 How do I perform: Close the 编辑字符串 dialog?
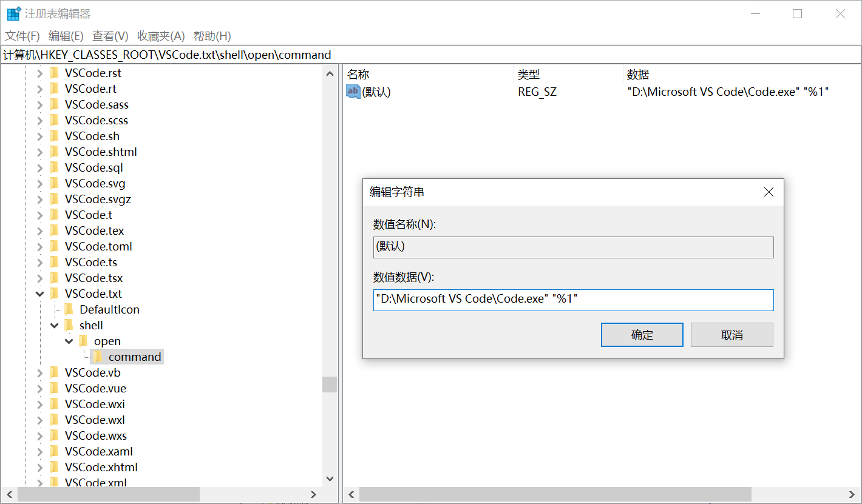click(x=769, y=192)
